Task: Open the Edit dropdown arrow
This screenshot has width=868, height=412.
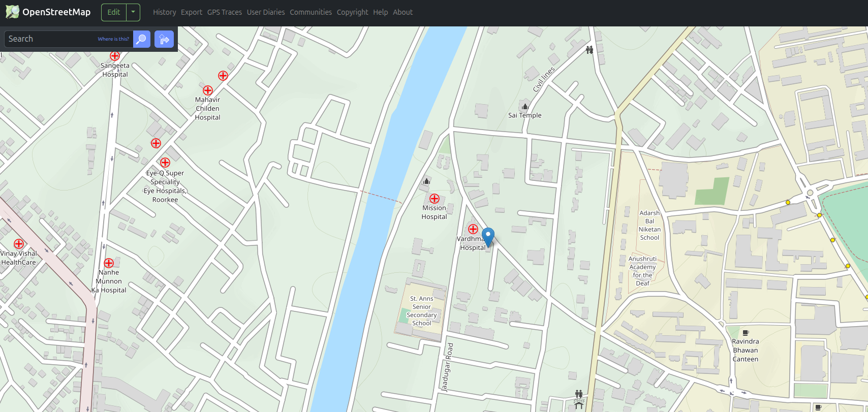Action: point(133,12)
